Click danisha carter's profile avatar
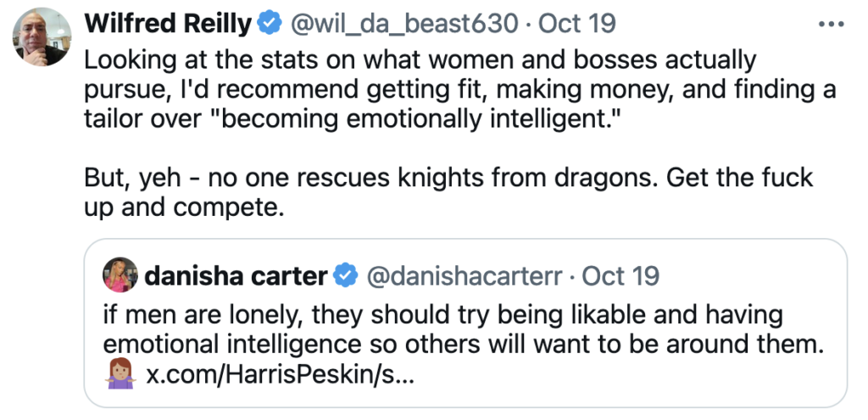Screen dimensions: 868x420 tap(118, 276)
